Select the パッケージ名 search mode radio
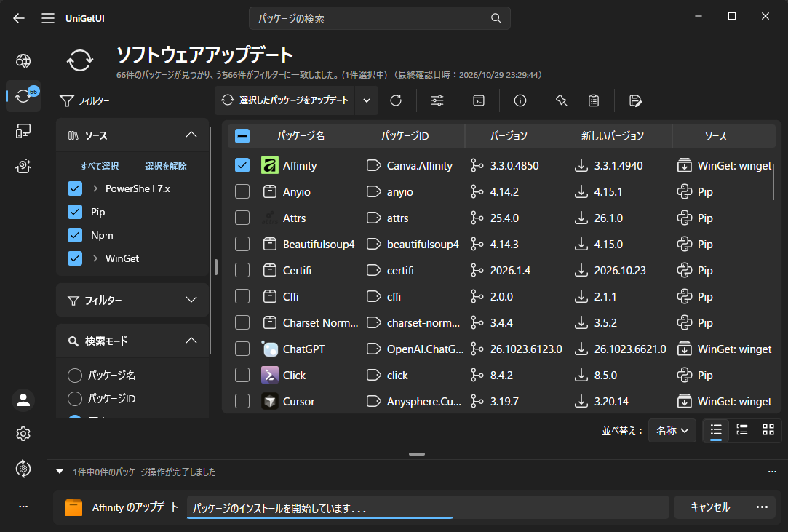 tap(75, 375)
